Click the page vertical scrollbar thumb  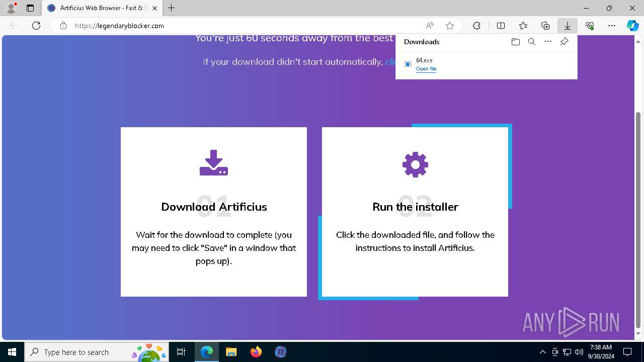[638, 220]
